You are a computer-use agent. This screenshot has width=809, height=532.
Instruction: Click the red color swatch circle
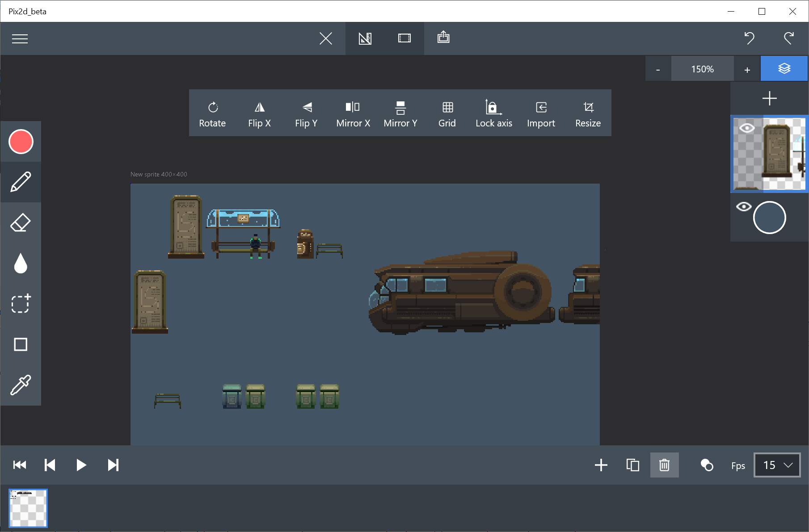click(21, 142)
